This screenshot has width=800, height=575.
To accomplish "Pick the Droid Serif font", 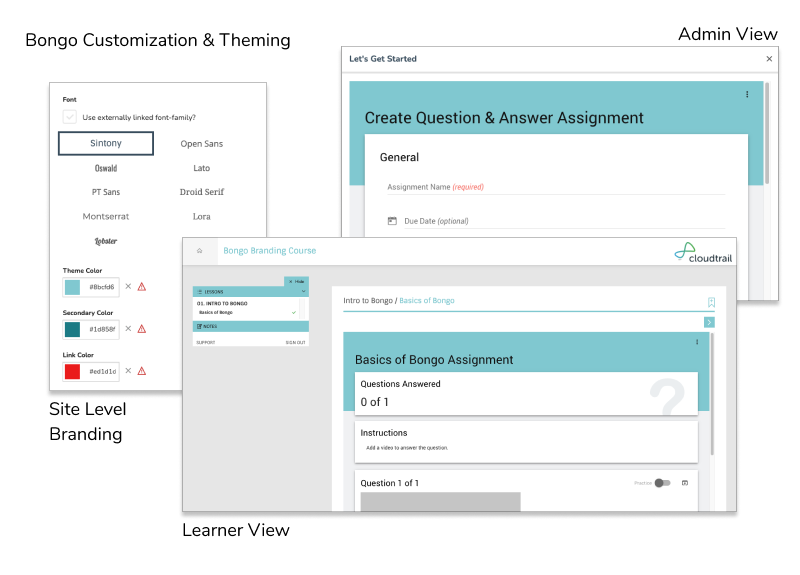I will pos(202,192).
